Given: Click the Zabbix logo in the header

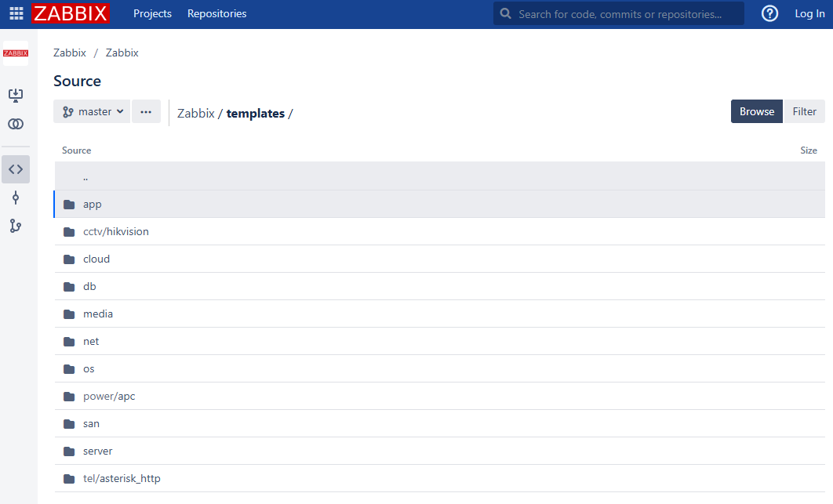Looking at the screenshot, I should pyautogui.click(x=71, y=13).
